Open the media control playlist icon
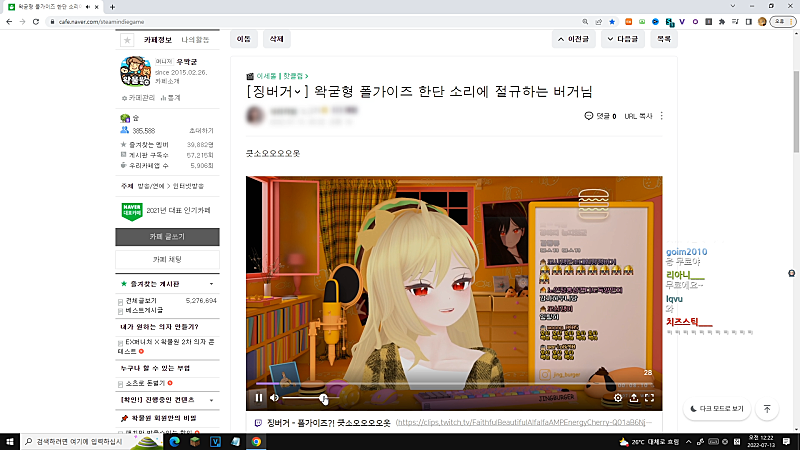This screenshot has height=450, width=800. click(x=735, y=22)
